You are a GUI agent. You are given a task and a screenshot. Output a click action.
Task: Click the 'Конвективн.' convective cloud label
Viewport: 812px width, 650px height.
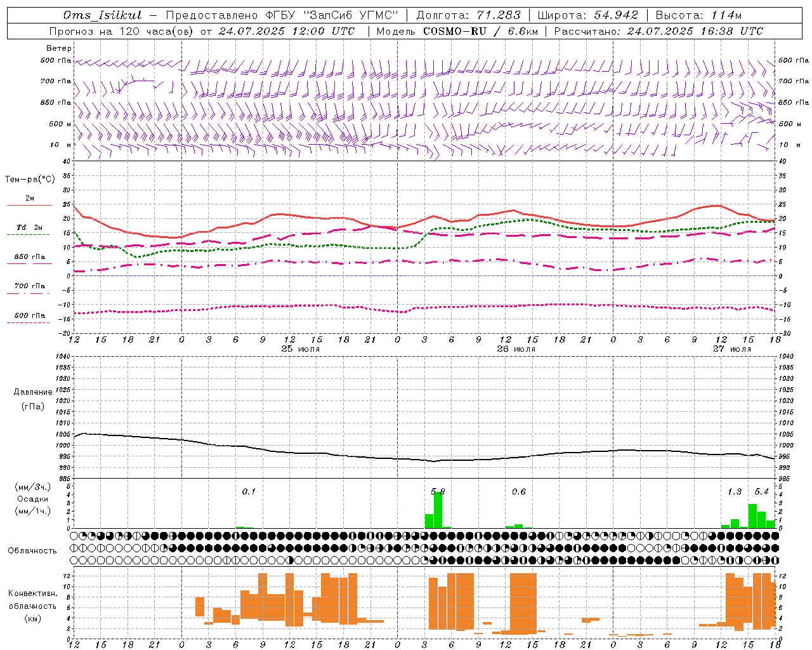32,594
